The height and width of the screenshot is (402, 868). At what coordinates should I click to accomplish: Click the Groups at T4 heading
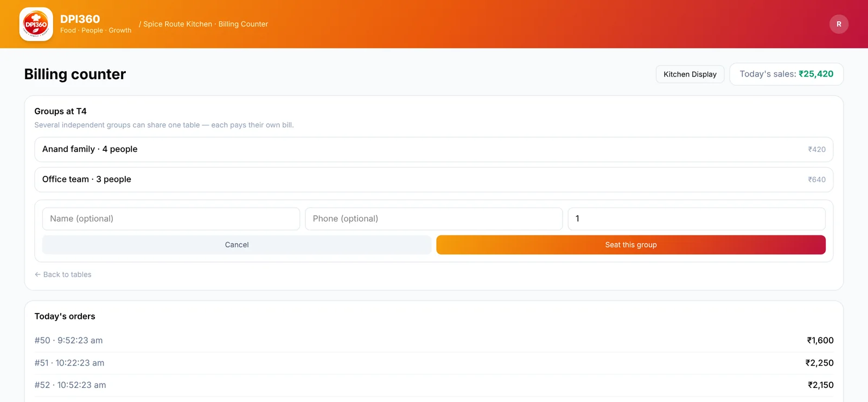(x=61, y=111)
